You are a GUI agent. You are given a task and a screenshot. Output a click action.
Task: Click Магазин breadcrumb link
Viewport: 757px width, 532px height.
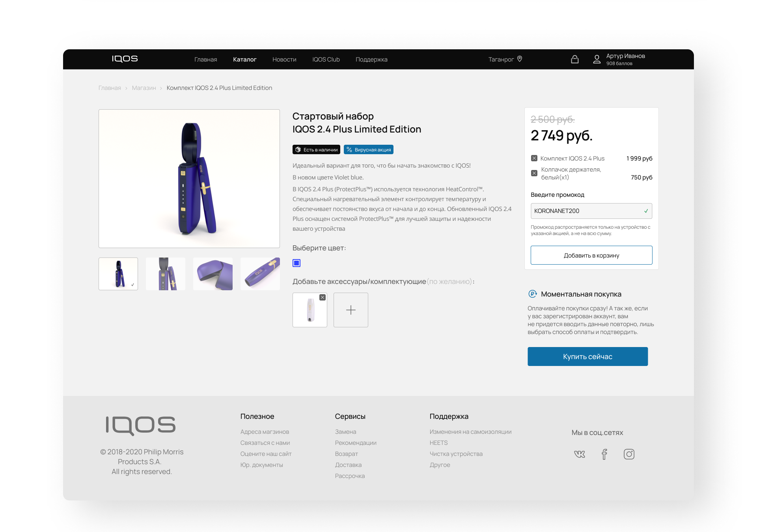(x=144, y=88)
